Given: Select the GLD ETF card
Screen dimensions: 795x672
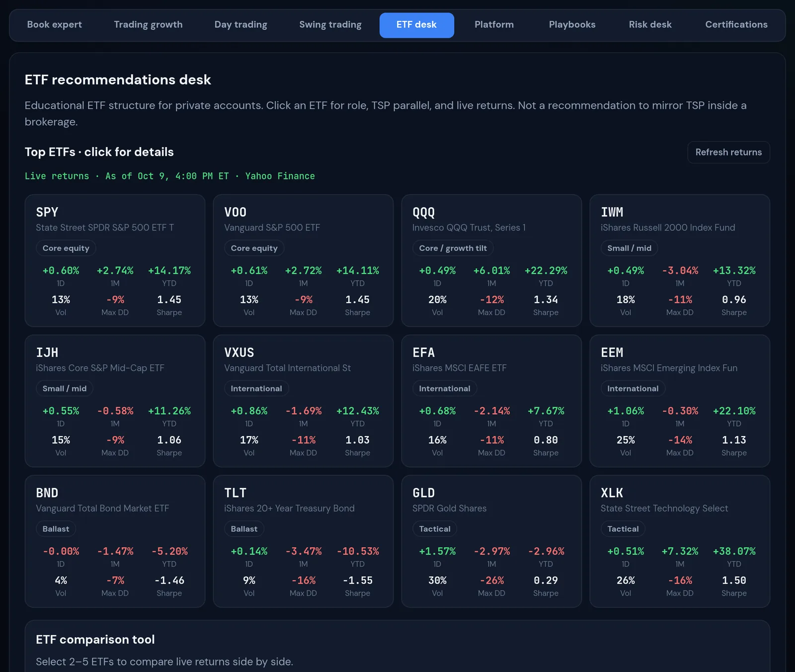Looking at the screenshot, I should click(x=491, y=541).
